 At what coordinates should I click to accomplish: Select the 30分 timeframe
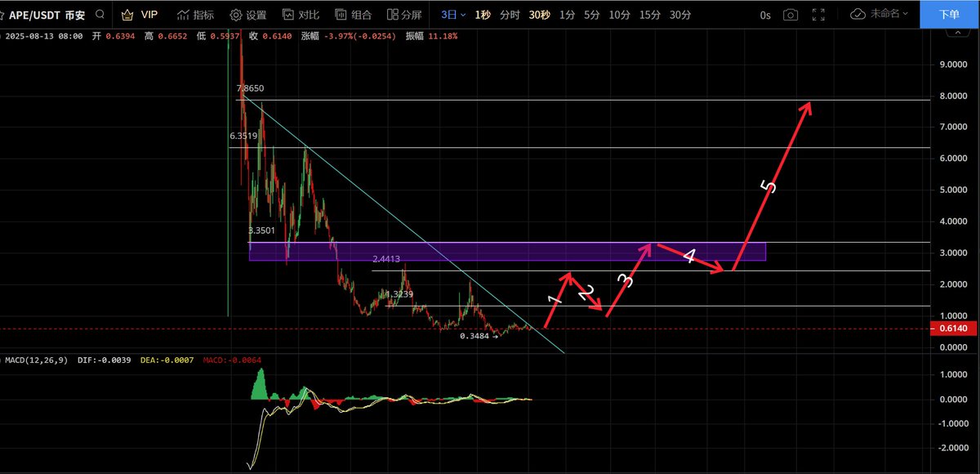[680, 15]
